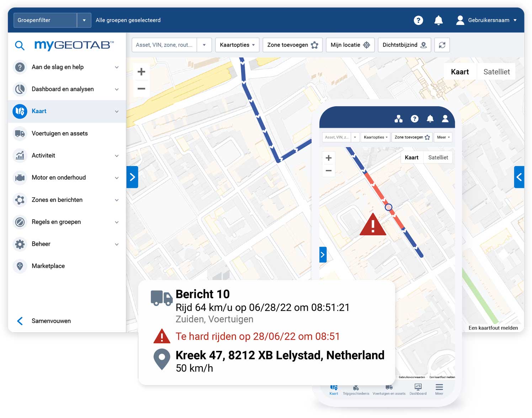Open Voertuigen en assets in mobile bottom bar
Image resolution: width=532 pixels, height=418 pixels.
(389, 390)
